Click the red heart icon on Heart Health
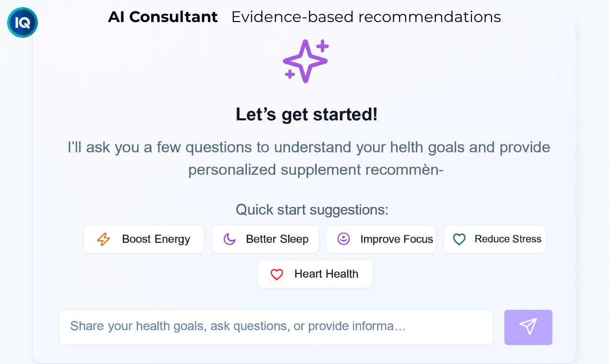Image resolution: width=609 pixels, height=364 pixels. (x=277, y=274)
